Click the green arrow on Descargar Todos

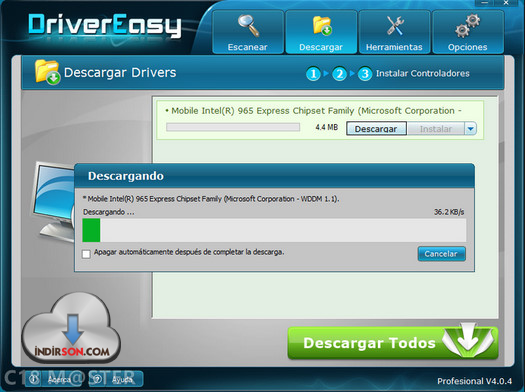468,341
